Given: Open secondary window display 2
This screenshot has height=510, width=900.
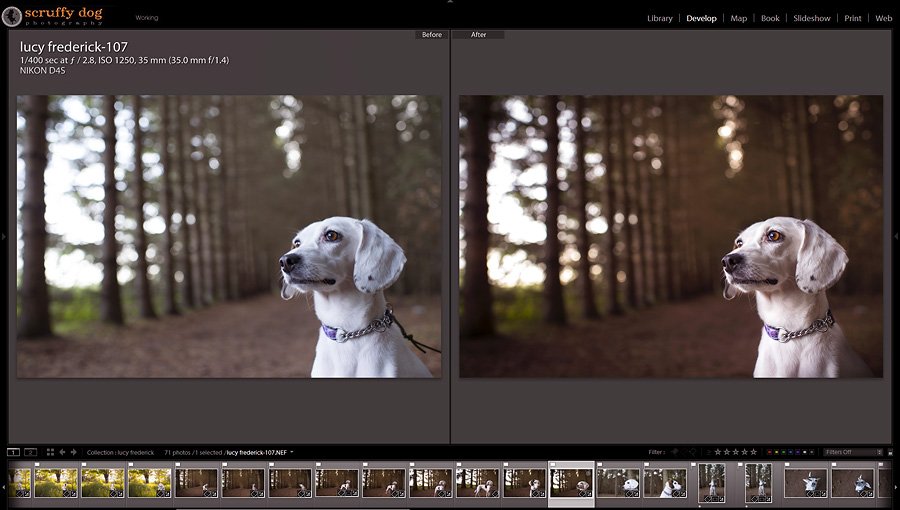Looking at the screenshot, I should (30, 452).
